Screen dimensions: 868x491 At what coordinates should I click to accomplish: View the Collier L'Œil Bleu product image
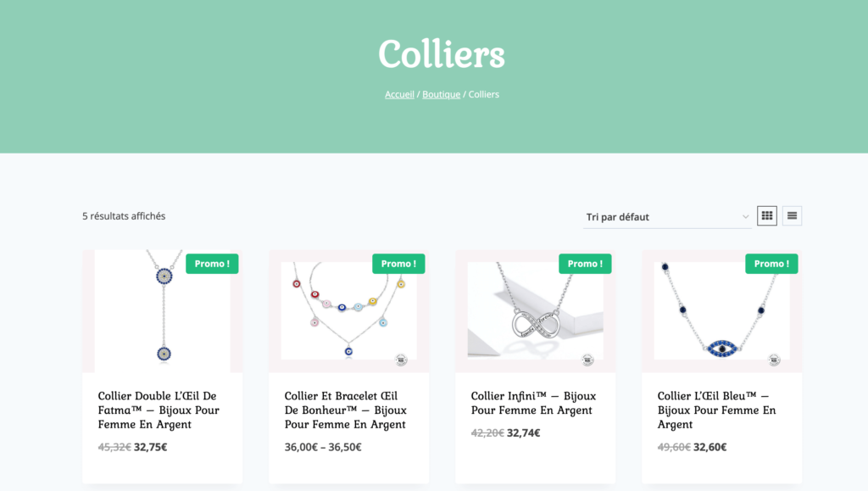pos(721,311)
